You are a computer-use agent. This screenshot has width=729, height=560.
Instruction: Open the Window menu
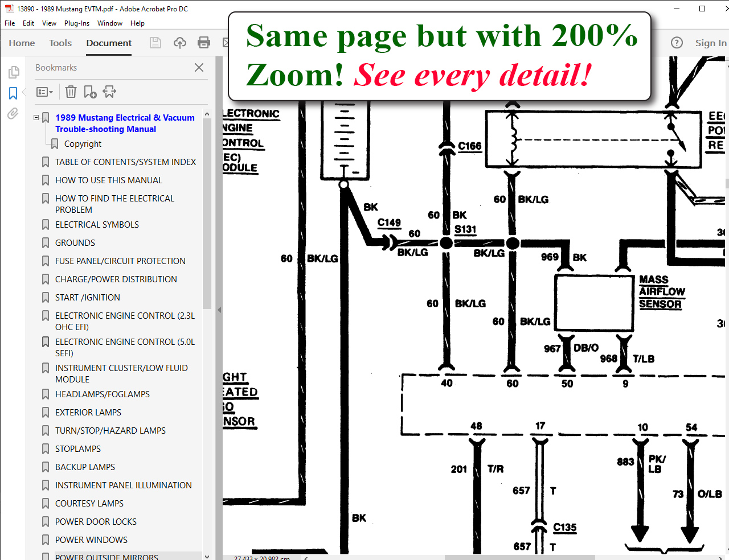tap(110, 23)
